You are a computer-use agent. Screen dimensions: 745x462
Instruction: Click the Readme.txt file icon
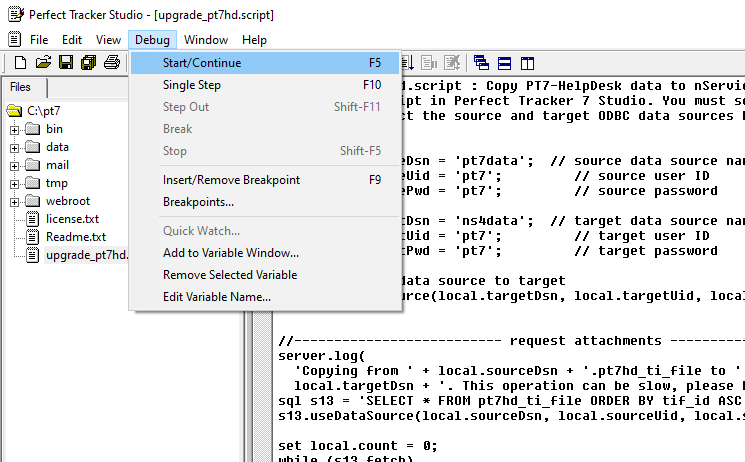point(32,237)
